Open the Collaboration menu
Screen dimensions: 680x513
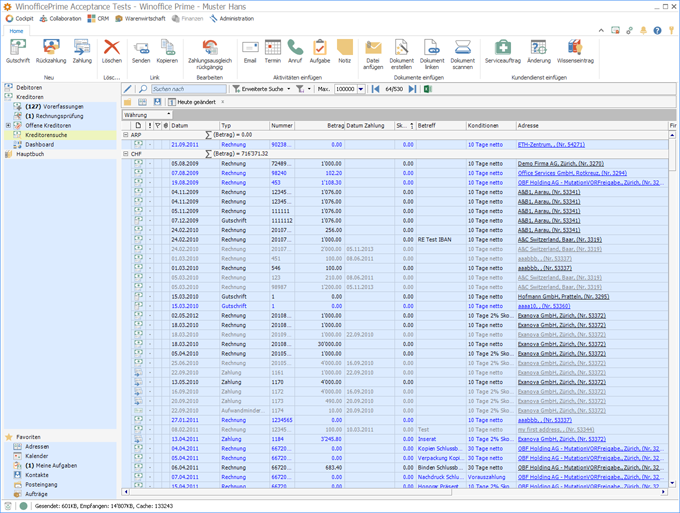tap(60, 19)
